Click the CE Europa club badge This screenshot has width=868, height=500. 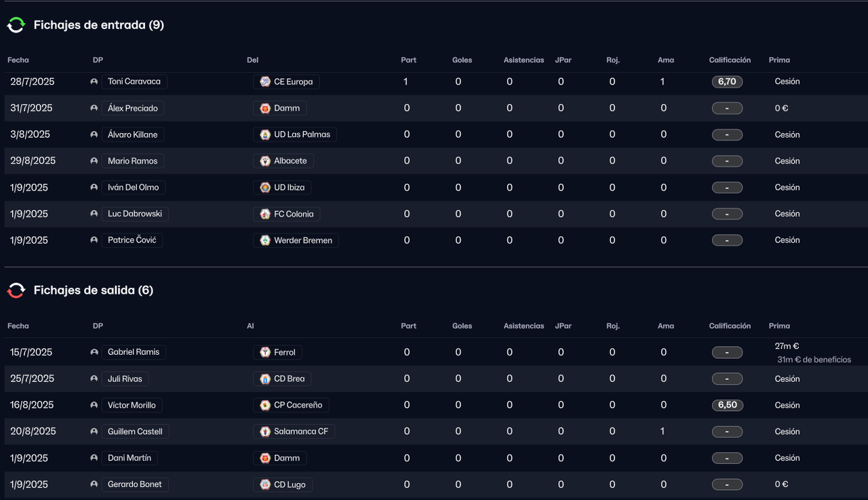tap(265, 81)
